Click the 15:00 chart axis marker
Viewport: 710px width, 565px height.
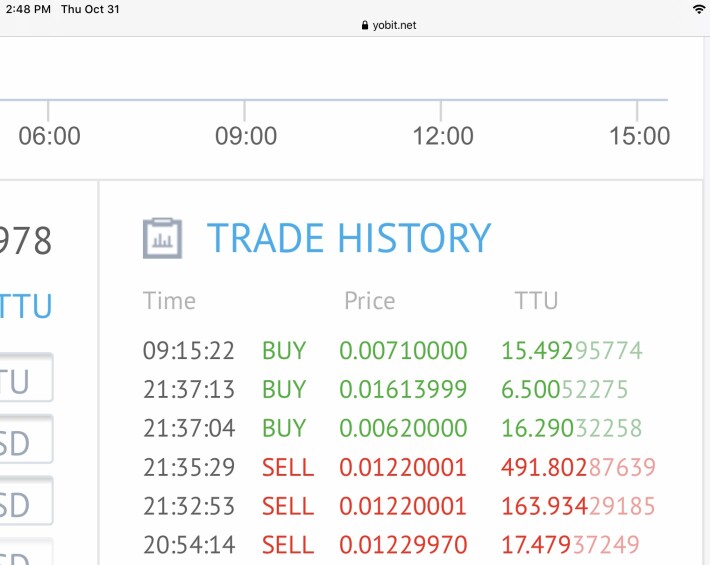(x=639, y=136)
